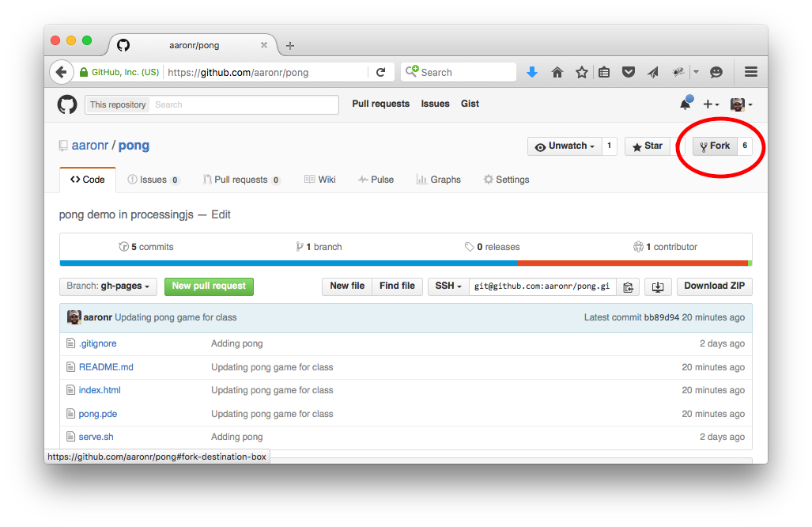
Task: View the 1 contributor list
Action: [666, 247]
